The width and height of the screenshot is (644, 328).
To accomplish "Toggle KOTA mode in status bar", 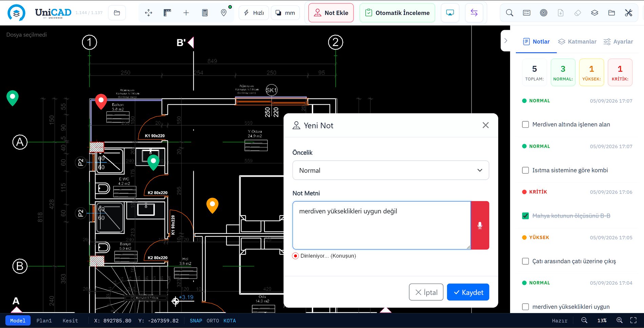I will 229,321.
